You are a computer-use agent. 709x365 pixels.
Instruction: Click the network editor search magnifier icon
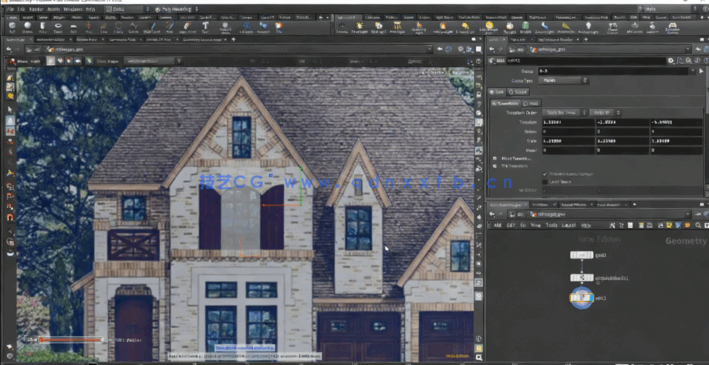(x=698, y=225)
